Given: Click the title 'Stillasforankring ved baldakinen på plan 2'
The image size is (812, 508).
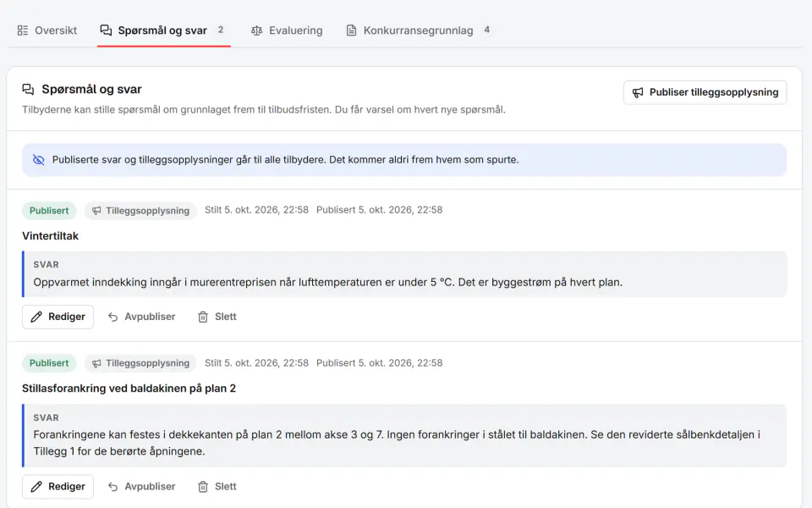Looking at the screenshot, I should [129, 389].
